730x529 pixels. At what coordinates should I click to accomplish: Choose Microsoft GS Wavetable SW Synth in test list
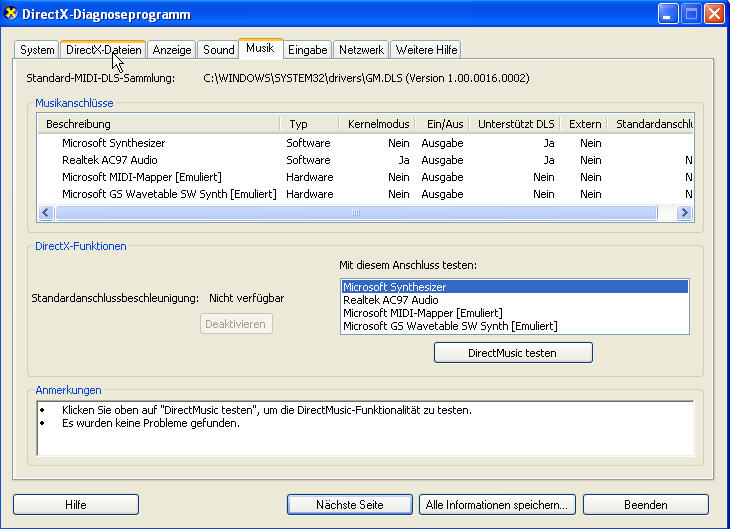(x=514, y=326)
